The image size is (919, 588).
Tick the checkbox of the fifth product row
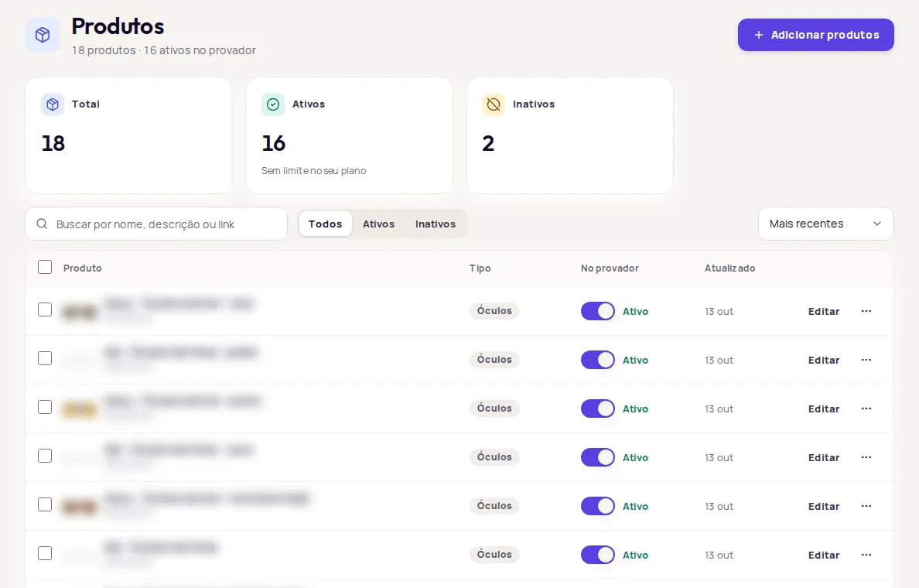pyautogui.click(x=45, y=504)
